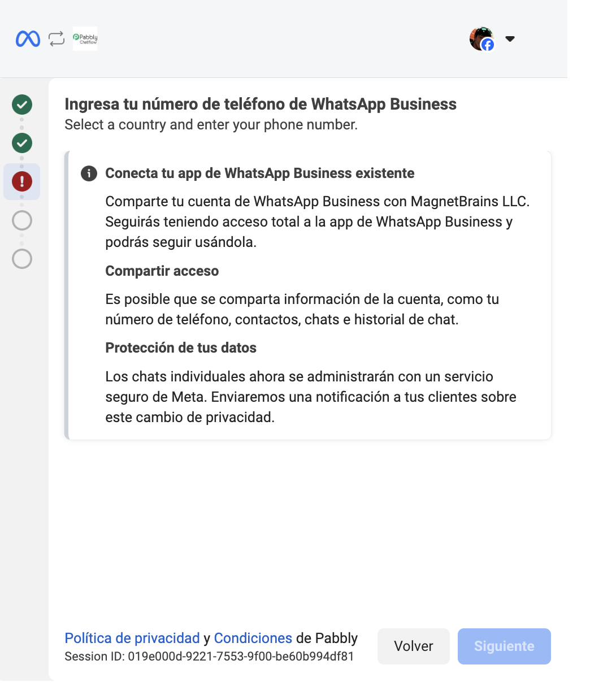
Task: Open the Política de privacidad link
Action: [x=132, y=638]
